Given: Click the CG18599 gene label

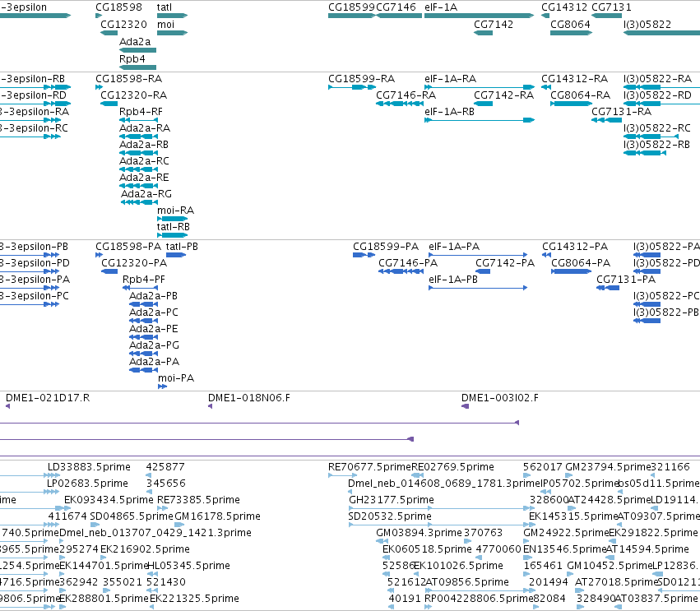Looking at the screenshot, I should click(x=352, y=7).
